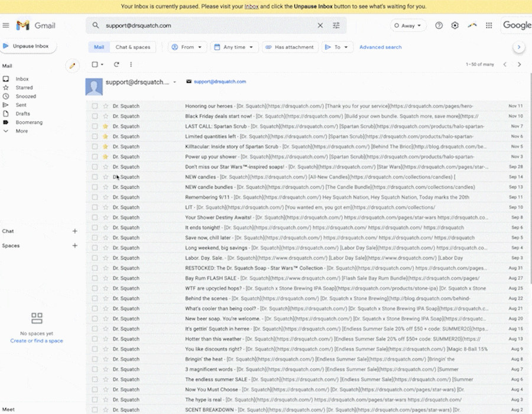Image resolution: width=532 pixels, height=414 pixels.
Task: Open the 'SCENT BREAKDOWN' email
Action: click(307, 410)
